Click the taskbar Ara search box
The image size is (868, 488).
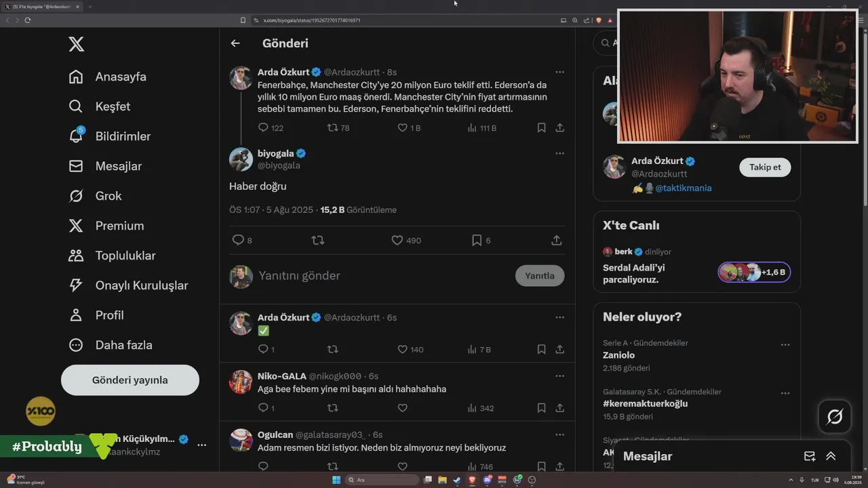tap(382, 480)
